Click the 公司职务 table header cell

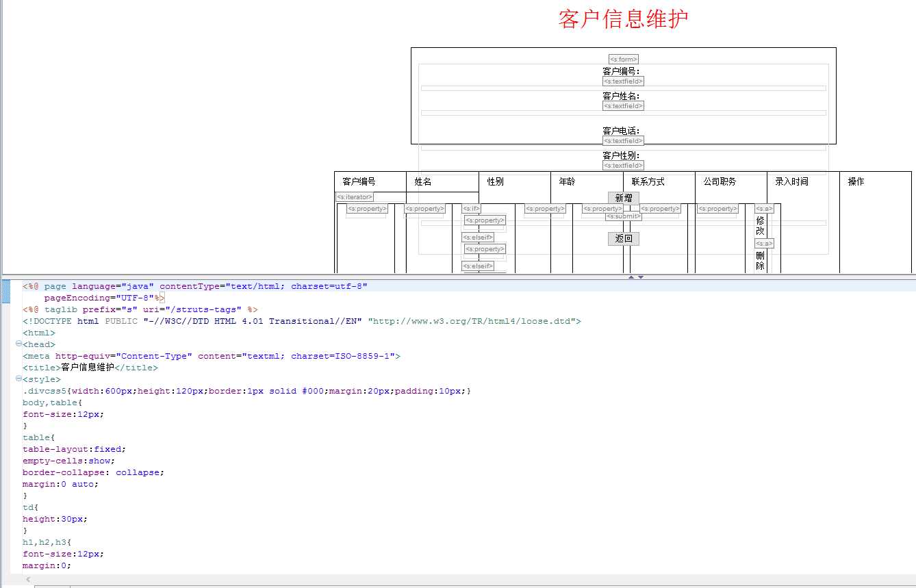(731, 181)
